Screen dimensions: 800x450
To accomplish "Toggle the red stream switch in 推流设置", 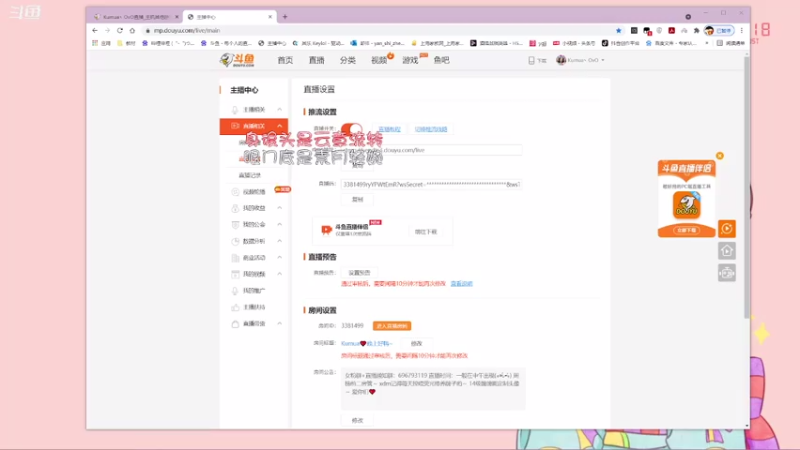I will (x=352, y=129).
